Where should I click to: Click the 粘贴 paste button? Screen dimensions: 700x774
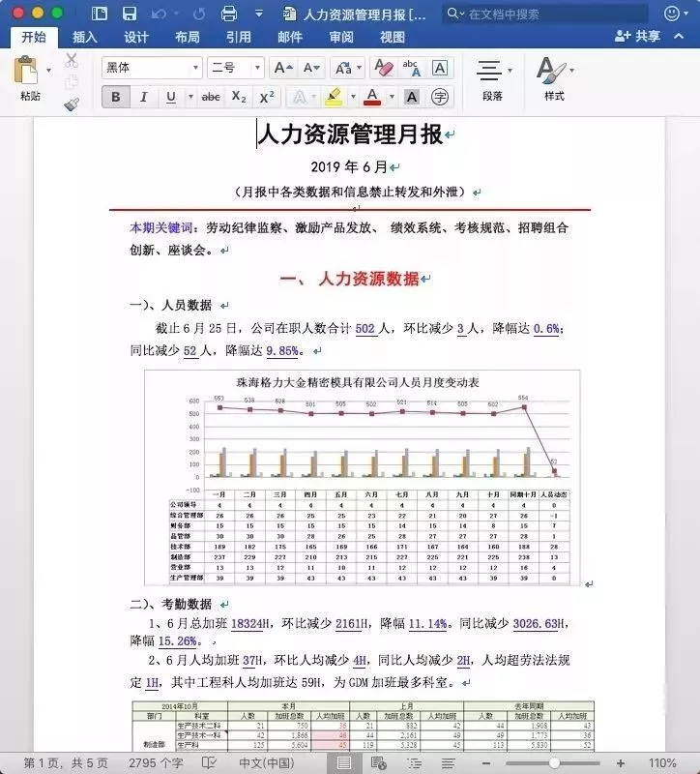(27, 78)
